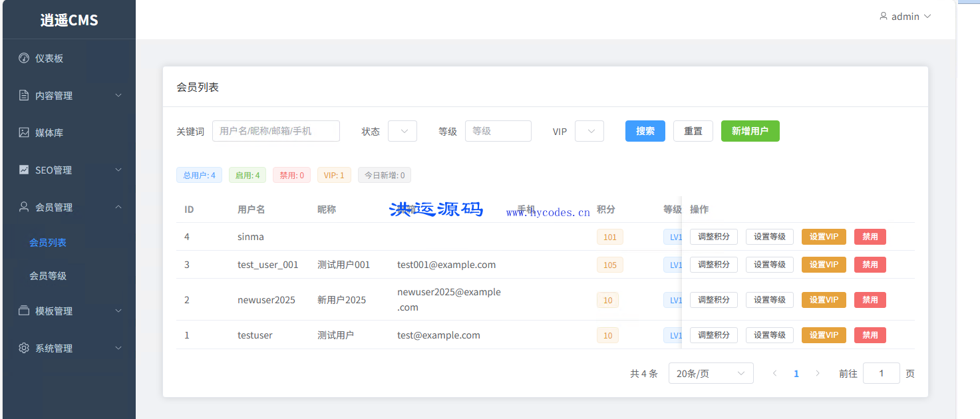Click the 内容管理 document icon in sidebar
The height and width of the screenshot is (419, 980).
click(x=25, y=95)
